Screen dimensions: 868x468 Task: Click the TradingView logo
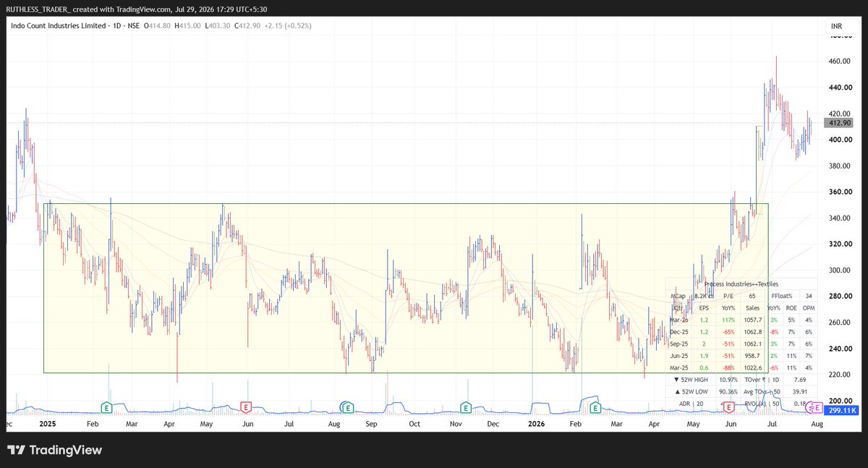(x=55, y=450)
